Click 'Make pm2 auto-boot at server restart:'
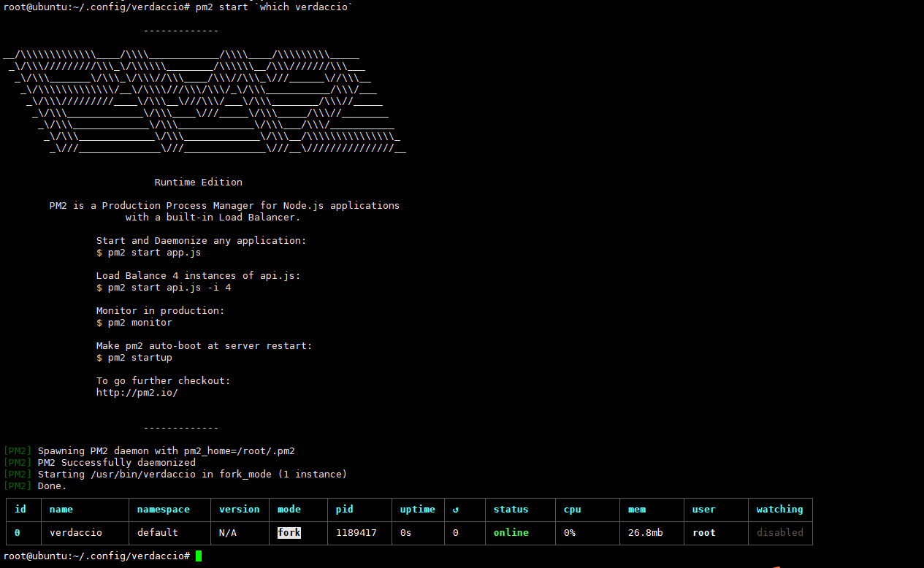Viewport: 924px width, 568px height. [205, 346]
